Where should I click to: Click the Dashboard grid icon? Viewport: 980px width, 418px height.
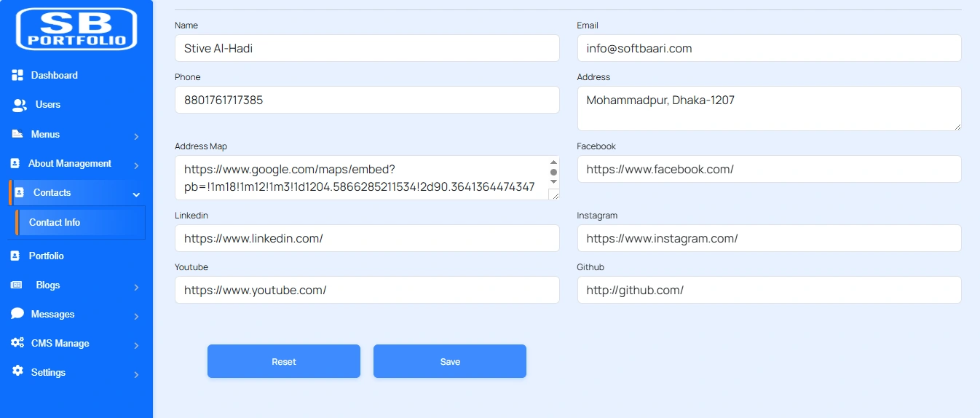tap(17, 76)
